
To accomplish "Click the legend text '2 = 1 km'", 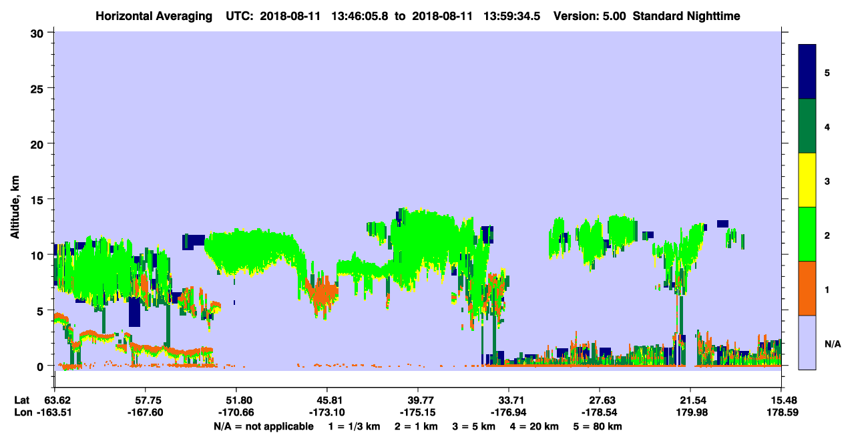I will click(x=416, y=426).
